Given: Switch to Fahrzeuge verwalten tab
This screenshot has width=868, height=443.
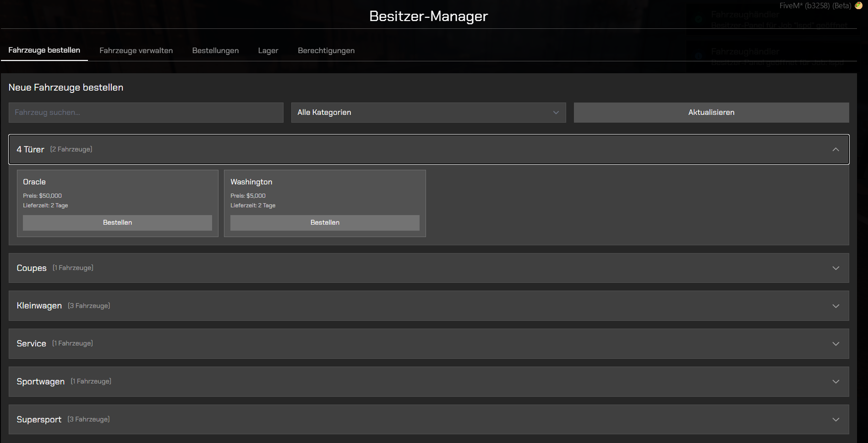Looking at the screenshot, I should [x=136, y=51].
